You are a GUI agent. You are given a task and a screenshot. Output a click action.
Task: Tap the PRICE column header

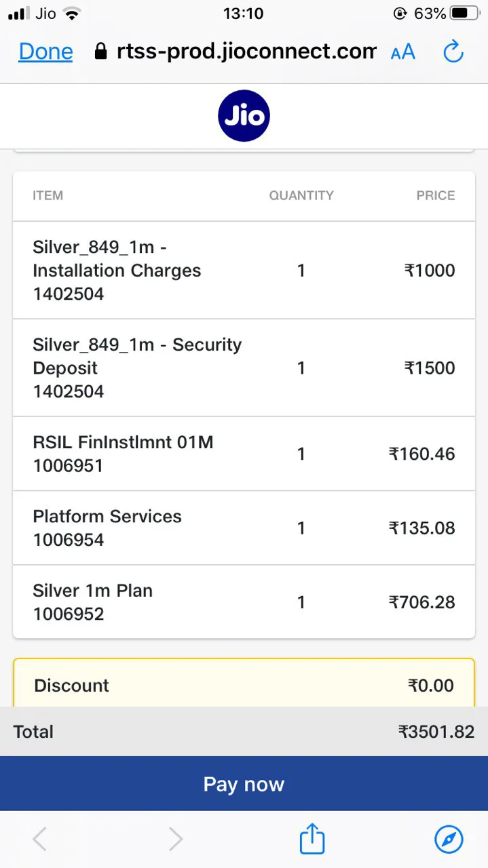[x=435, y=195]
